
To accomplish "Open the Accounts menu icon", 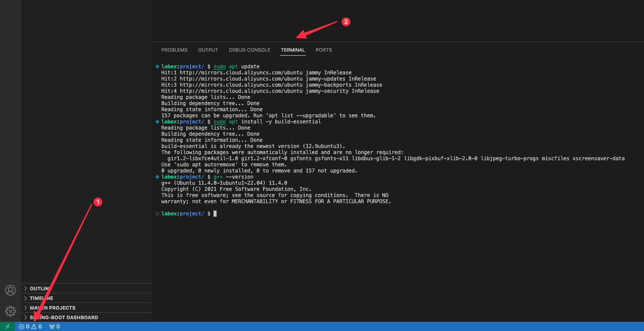I will (x=11, y=290).
